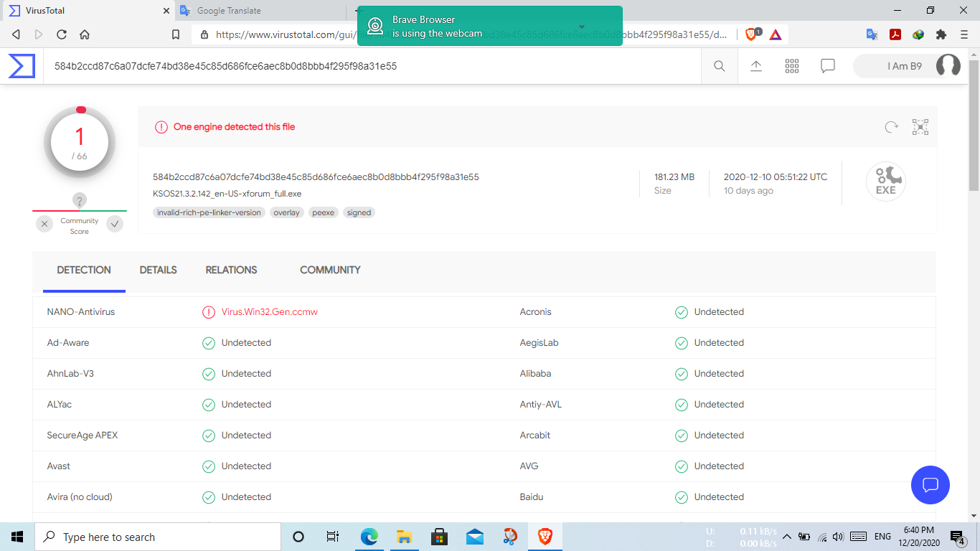Click the browser forward arrow
980x551 pixels.
[x=39, y=34]
